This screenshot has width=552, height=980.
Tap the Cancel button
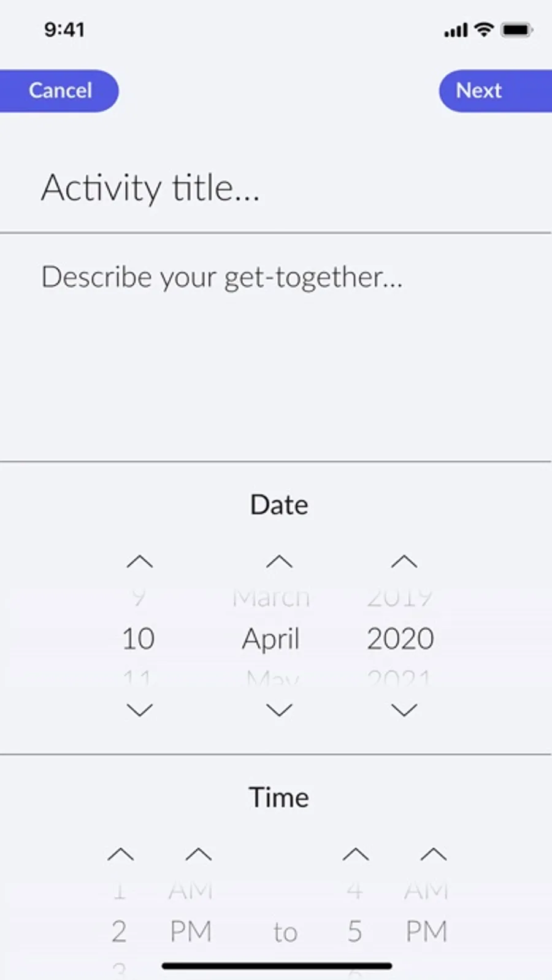pyautogui.click(x=59, y=91)
